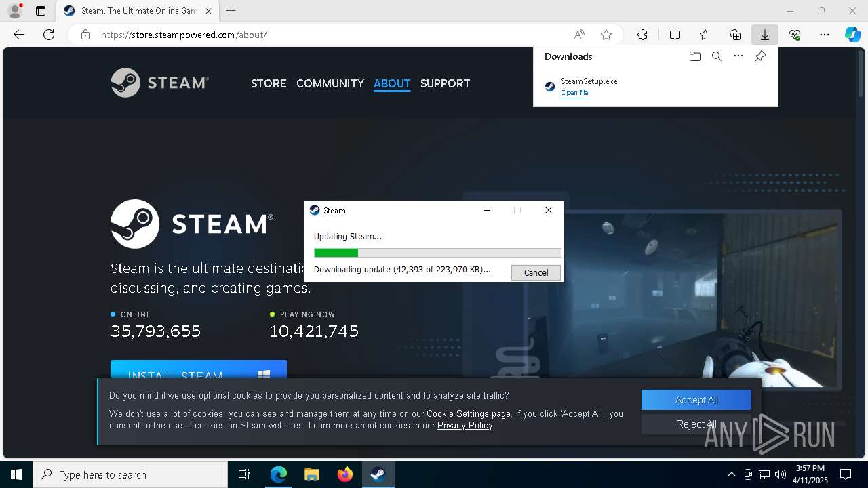Click the playing now count 10,421,745

tap(314, 331)
